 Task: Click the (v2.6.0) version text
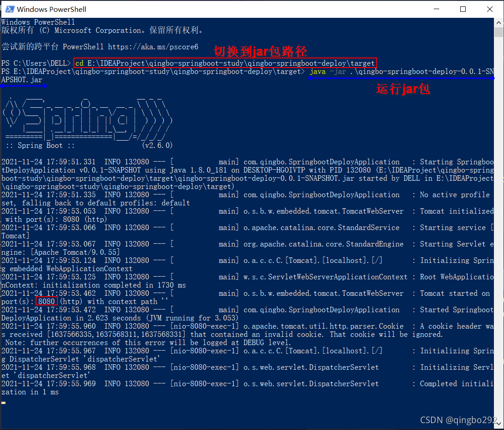[x=157, y=145]
